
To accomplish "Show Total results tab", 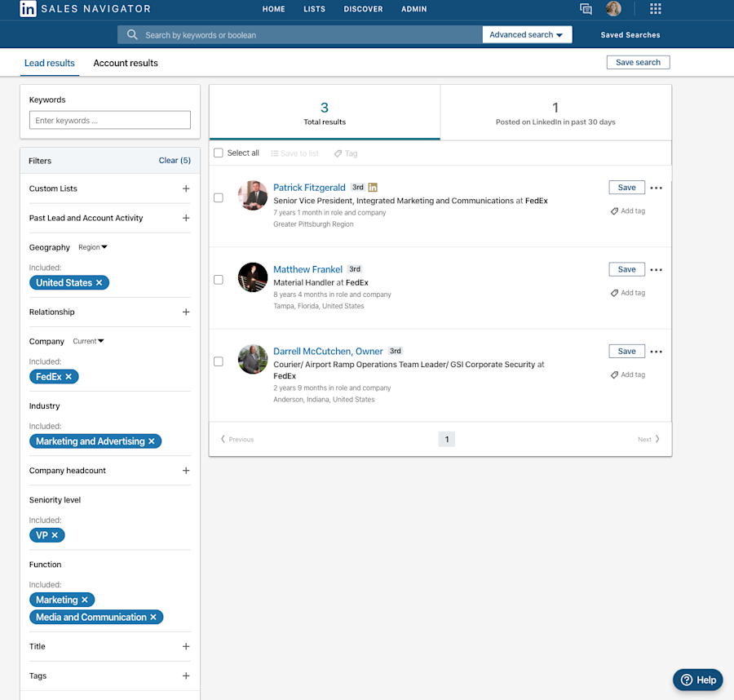I will (x=325, y=113).
